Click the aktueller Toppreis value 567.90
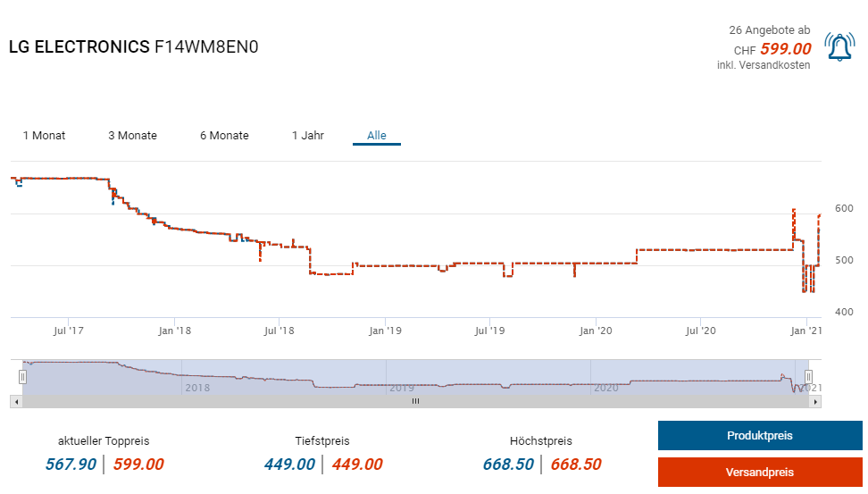The image size is (868, 494). pyautogui.click(x=71, y=465)
